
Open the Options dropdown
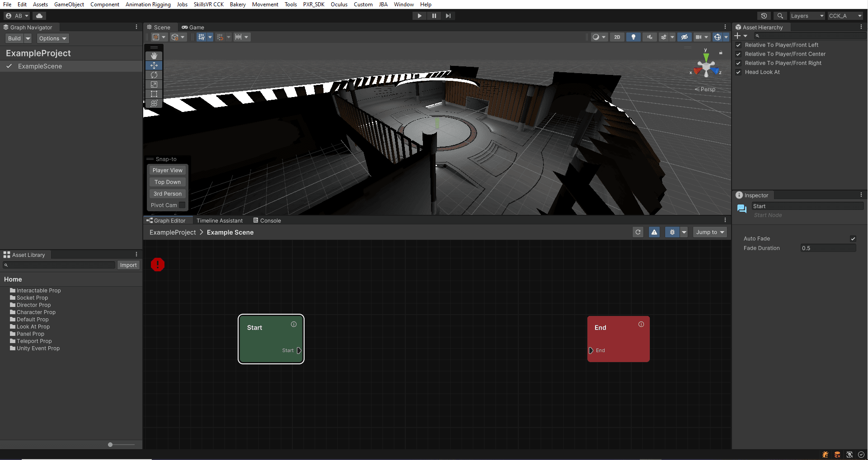click(52, 38)
